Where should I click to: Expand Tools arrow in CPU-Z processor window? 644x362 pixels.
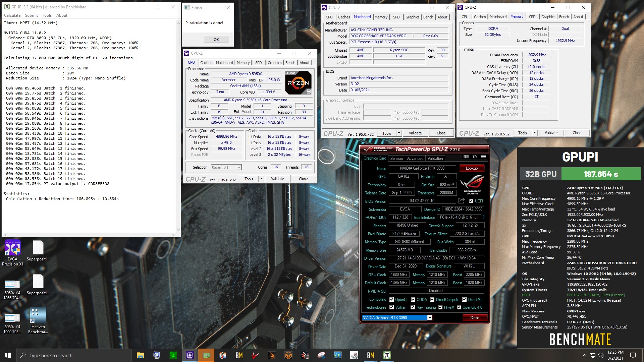pos(261,179)
